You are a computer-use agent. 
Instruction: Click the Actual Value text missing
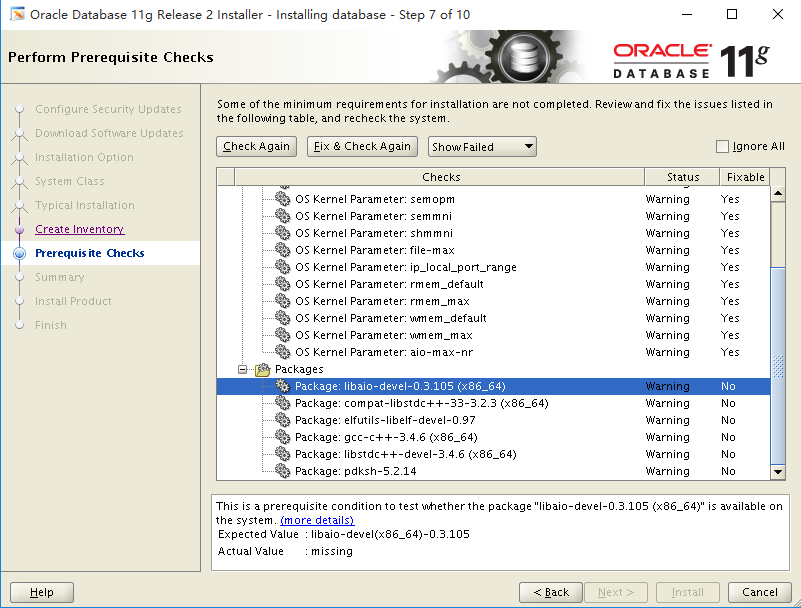click(x=332, y=551)
